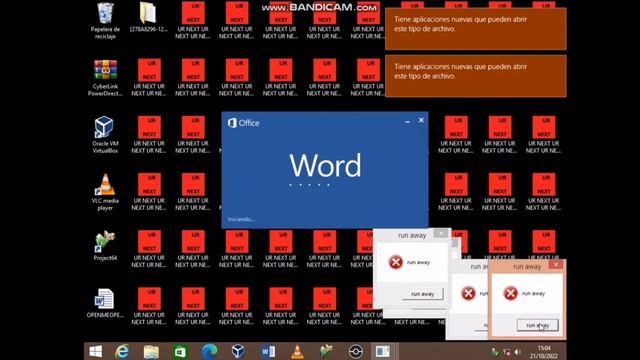Select the VLC media player desktop shortcut
Screen dimensions: 640x360
coord(105,192)
